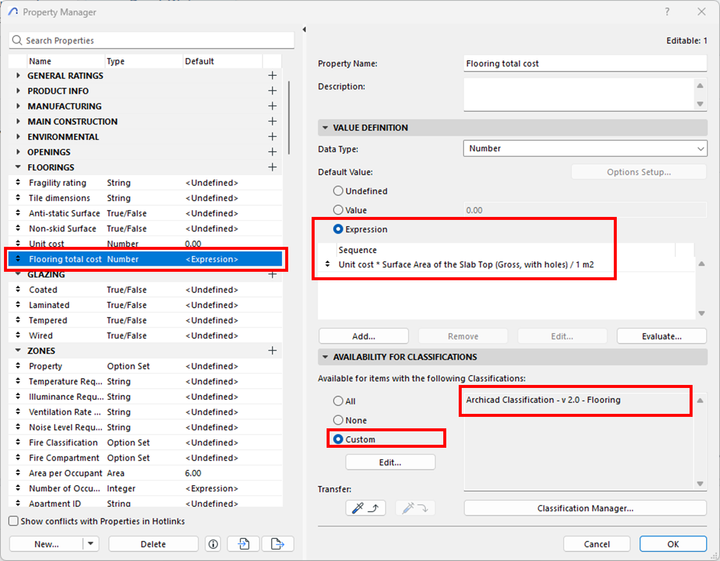The height and width of the screenshot is (561, 720).
Task: Add property to ENVIRONMENTAL group
Action: coord(272,137)
